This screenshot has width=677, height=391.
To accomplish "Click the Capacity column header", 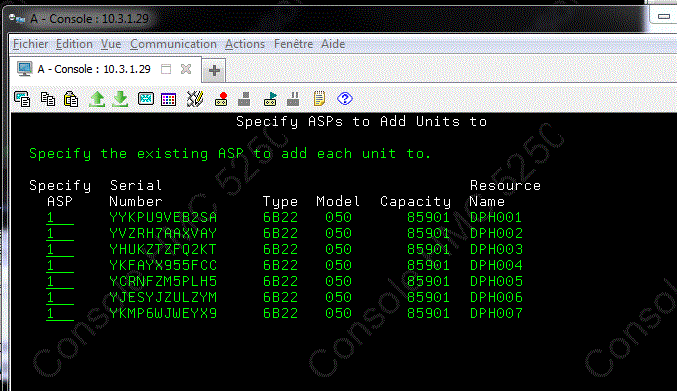I will pyautogui.click(x=415, y=202).
